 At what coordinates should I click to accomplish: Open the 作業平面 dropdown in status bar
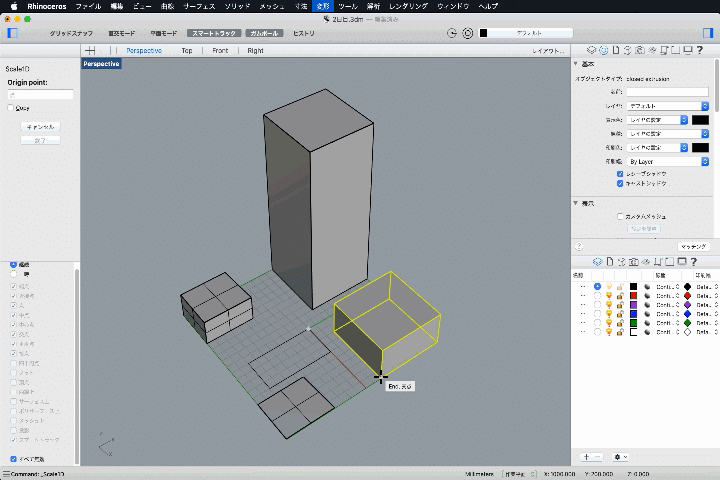tap(519, 474)
